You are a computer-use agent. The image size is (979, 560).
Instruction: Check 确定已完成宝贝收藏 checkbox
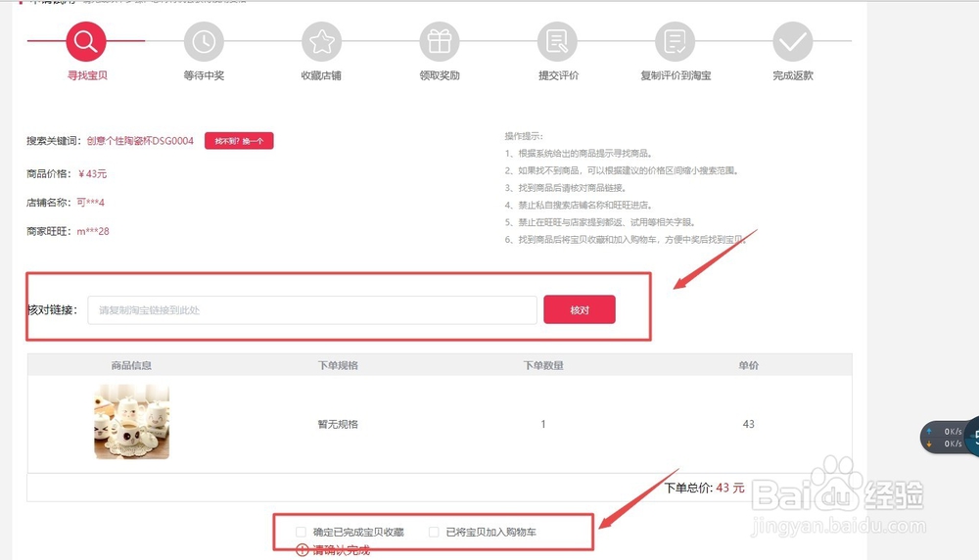click(301, 532)
